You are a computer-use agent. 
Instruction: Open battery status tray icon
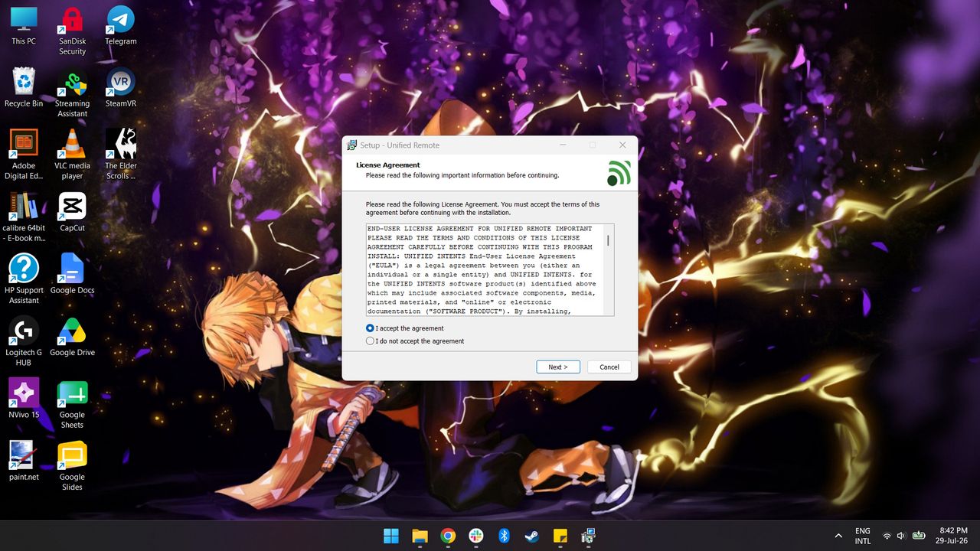pos(918,536)
